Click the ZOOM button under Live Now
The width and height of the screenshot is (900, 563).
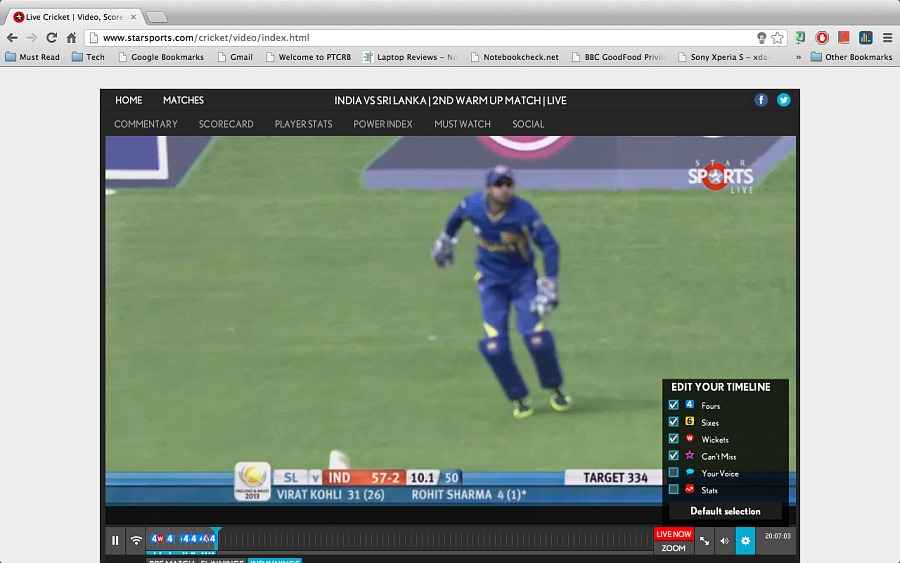pyautogui.click(x=674, y=548)
